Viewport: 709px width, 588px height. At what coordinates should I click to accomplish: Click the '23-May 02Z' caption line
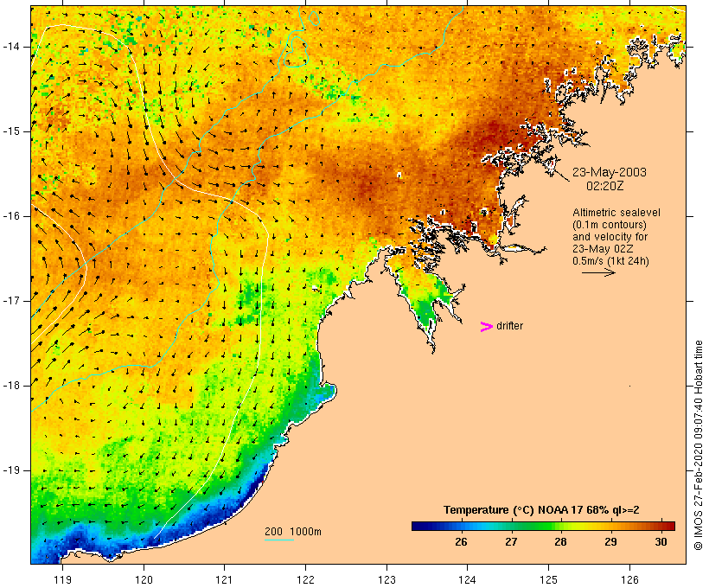[603, 249]
